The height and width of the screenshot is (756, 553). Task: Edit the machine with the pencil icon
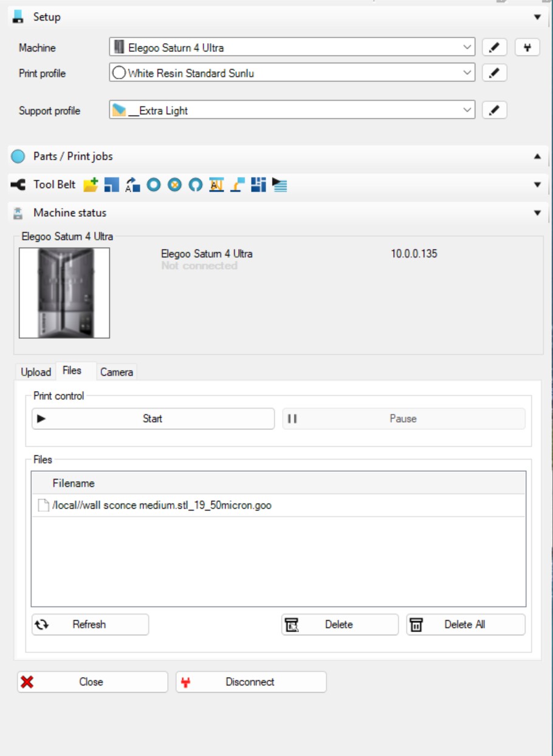tap(495, 47)
